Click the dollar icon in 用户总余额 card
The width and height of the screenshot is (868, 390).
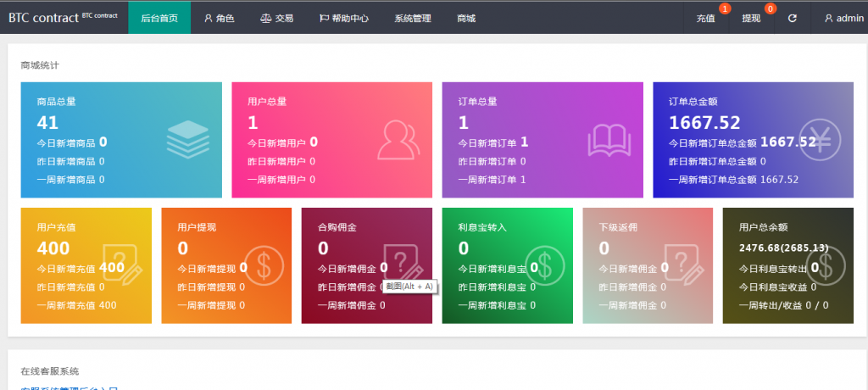[824, 265]
